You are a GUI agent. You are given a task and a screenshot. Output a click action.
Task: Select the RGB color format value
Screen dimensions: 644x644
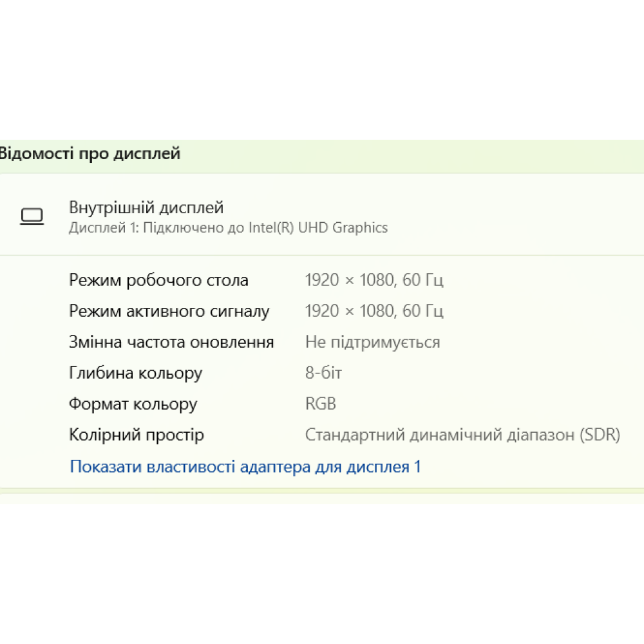tap(321, 404)
